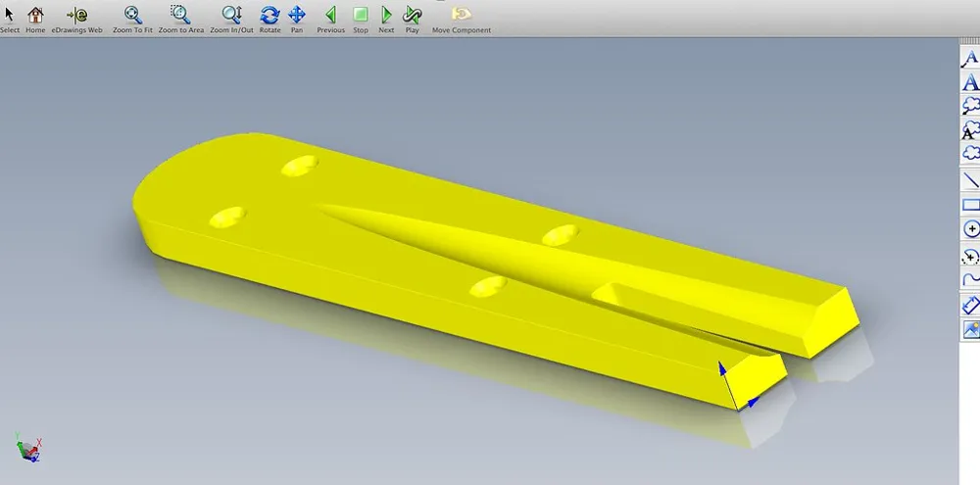Pick the text with leader markup tool

click(x=970, y=58)
